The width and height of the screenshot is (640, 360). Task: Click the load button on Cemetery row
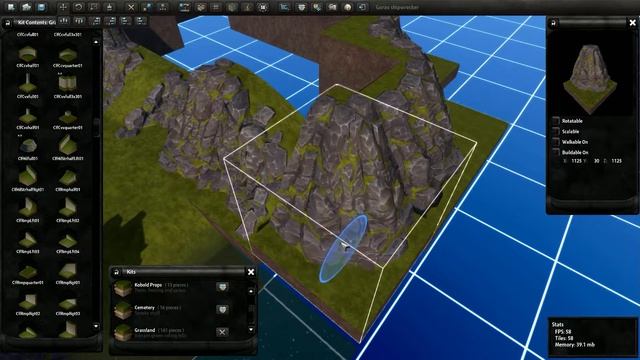pos(222,310)
